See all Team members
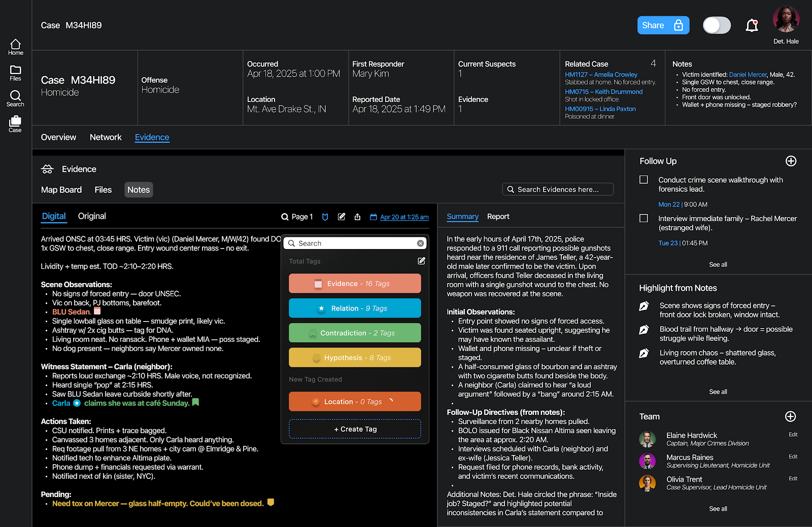This screenshot has height=527, width=812. click(x=718, y=509)
